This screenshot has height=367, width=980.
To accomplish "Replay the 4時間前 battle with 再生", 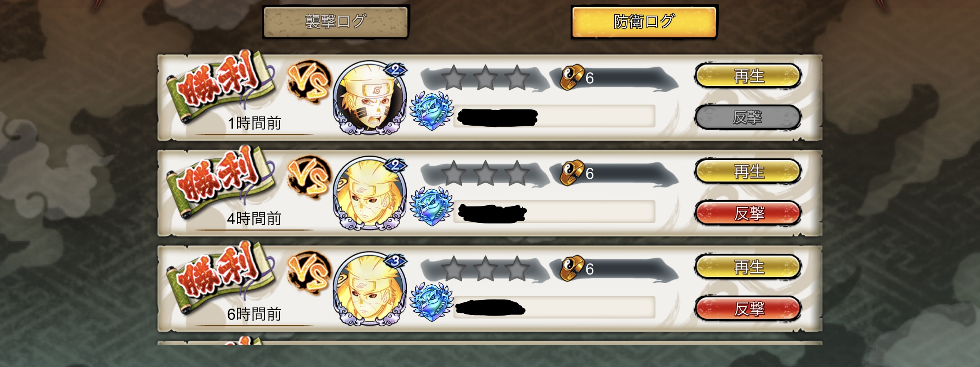I will pyautogui.click(x=748, y=171).
